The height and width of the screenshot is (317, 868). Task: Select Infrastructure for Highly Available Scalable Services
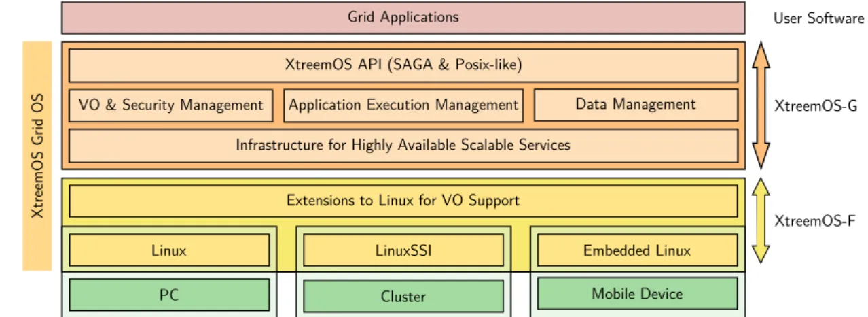click(403, 146)
